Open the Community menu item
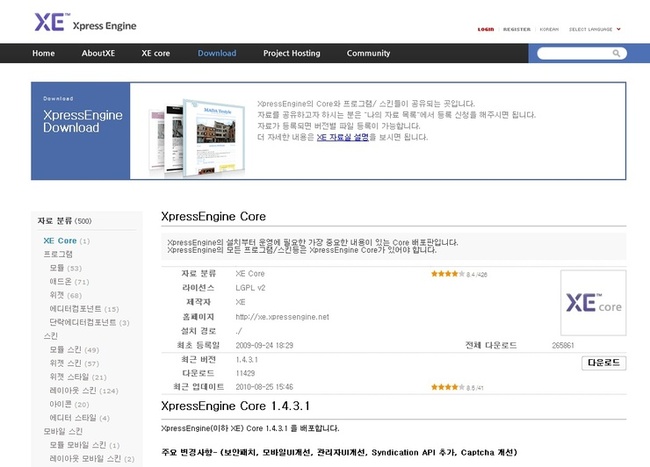 click(x=368, y=53)
